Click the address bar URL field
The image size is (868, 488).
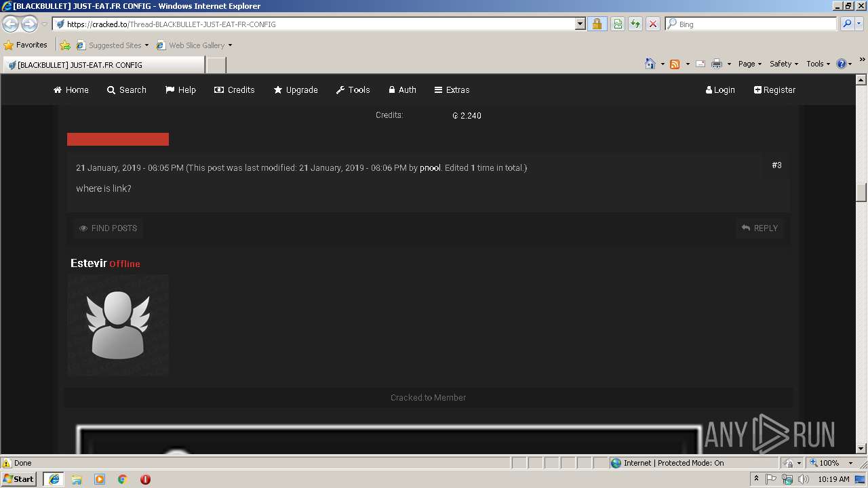[314, 24]
